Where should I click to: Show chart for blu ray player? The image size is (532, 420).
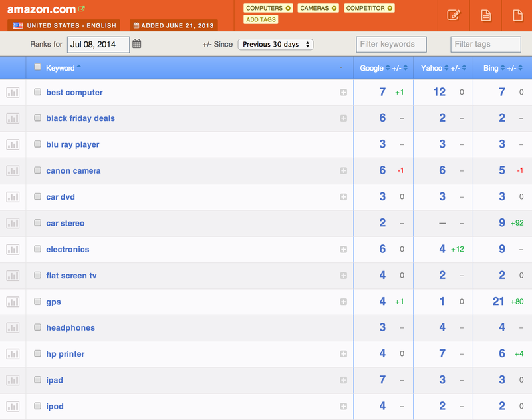(13, 144)
